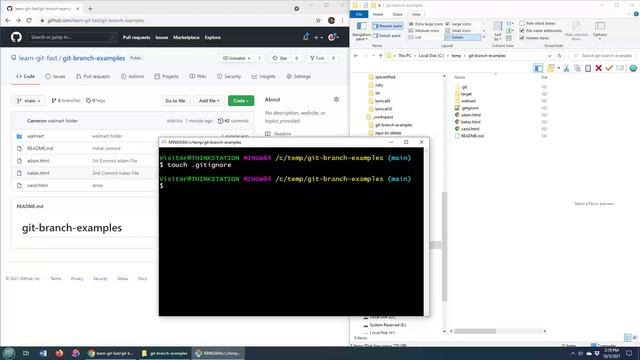Viewport: 640px width, 360px height.
Task: Open the Unwatch dropdown
Action: 237,58
